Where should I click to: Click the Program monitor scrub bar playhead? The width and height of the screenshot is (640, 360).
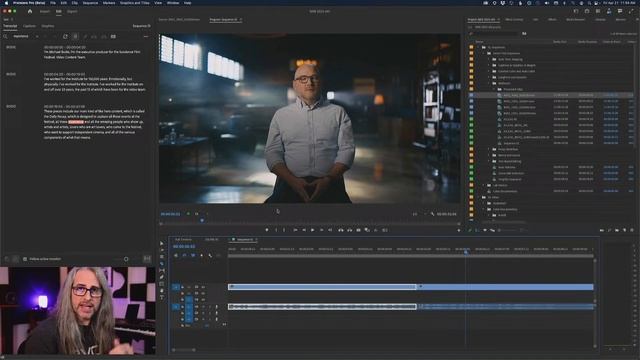coord(202,220)
